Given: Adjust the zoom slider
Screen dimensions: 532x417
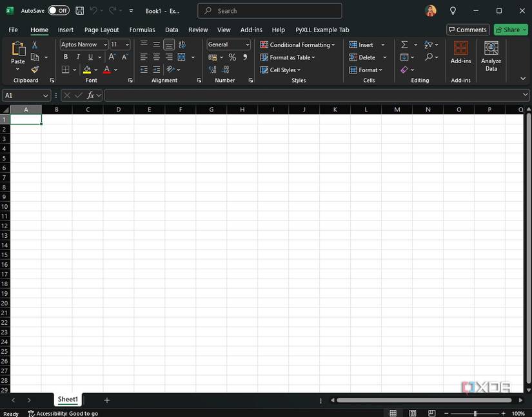Looking at the screenshot, I should [475, 412].
